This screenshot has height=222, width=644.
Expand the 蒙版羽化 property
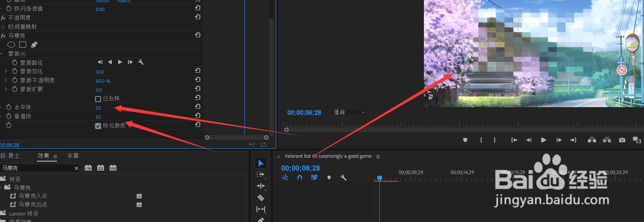(x=6, y=71)
